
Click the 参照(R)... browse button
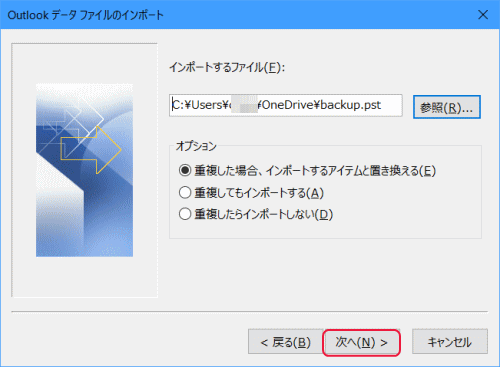pos(447,107)
